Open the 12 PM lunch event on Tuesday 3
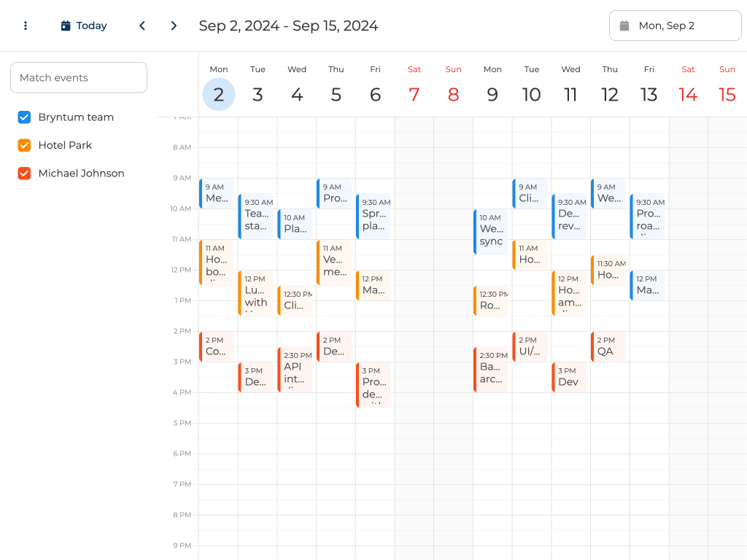This screenshot has height=560, width=747. coord(257,293)
